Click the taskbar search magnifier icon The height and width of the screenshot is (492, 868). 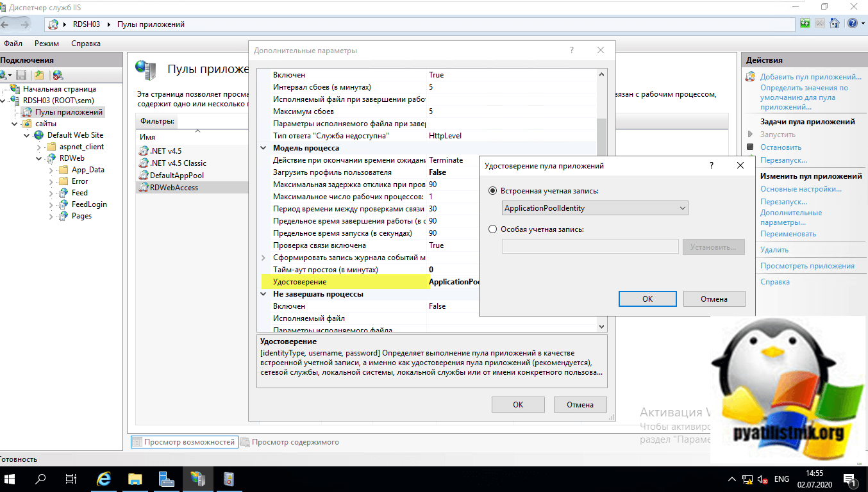pos(40,479)
